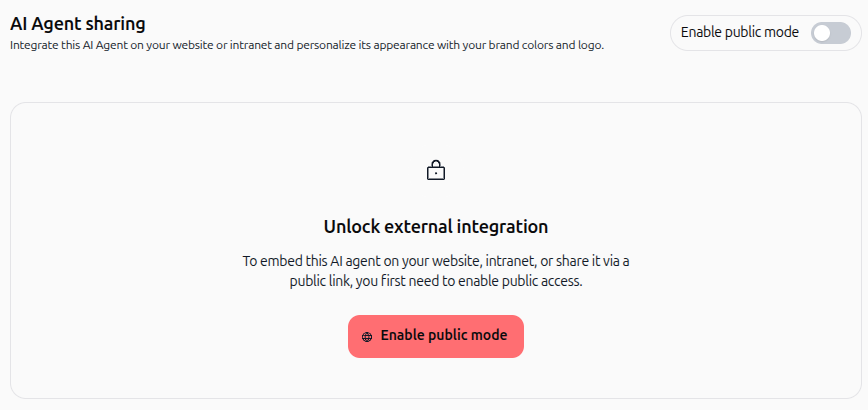868x410 pixels.
Task: Click the globe icon inside the red button
Action: click(x=367, y=336)
